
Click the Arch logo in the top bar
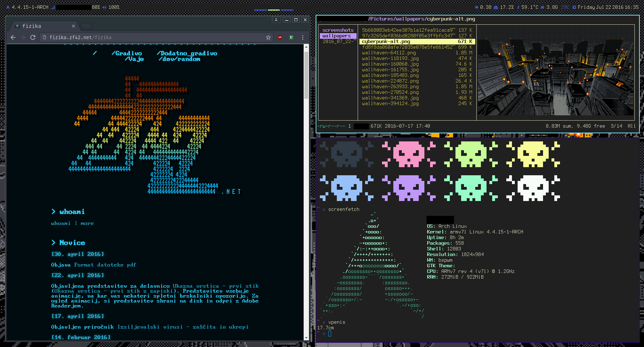(8, 7)
